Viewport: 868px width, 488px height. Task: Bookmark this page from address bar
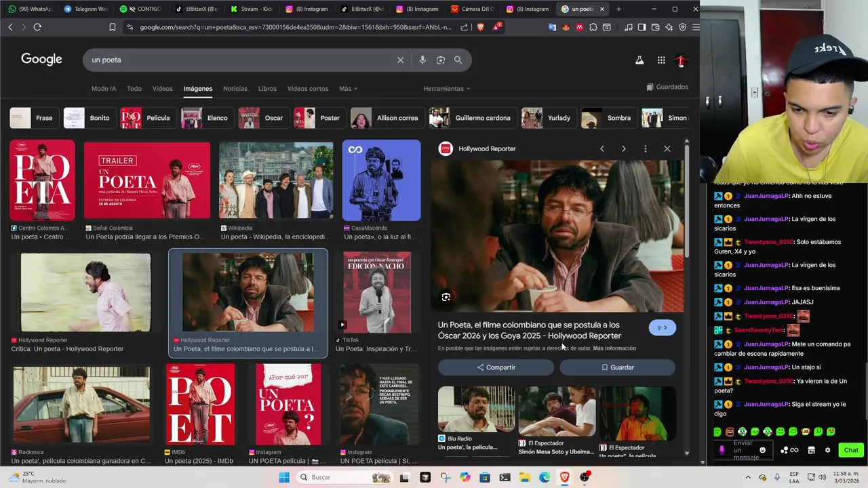click(x=113, y=27)
